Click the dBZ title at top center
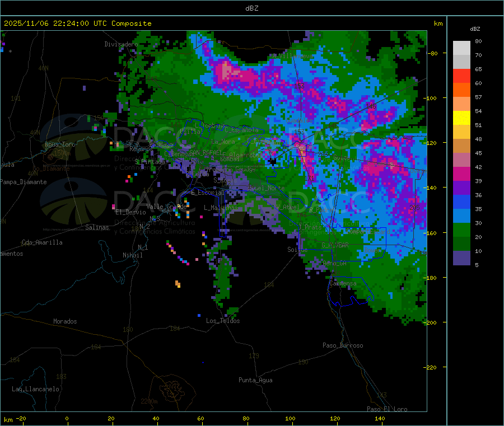Image resolution: width=504 pixels, height=426 pixels. point(251,8)
